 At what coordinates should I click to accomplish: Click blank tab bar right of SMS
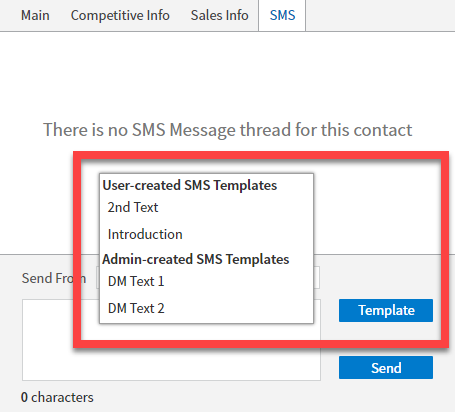(380, 16)
